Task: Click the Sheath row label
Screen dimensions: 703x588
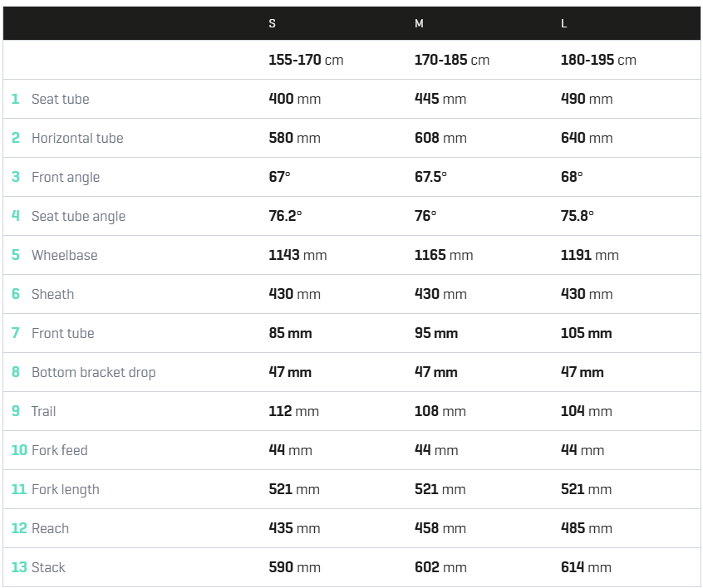Action: pyautogui.click(x=52, y=294)
